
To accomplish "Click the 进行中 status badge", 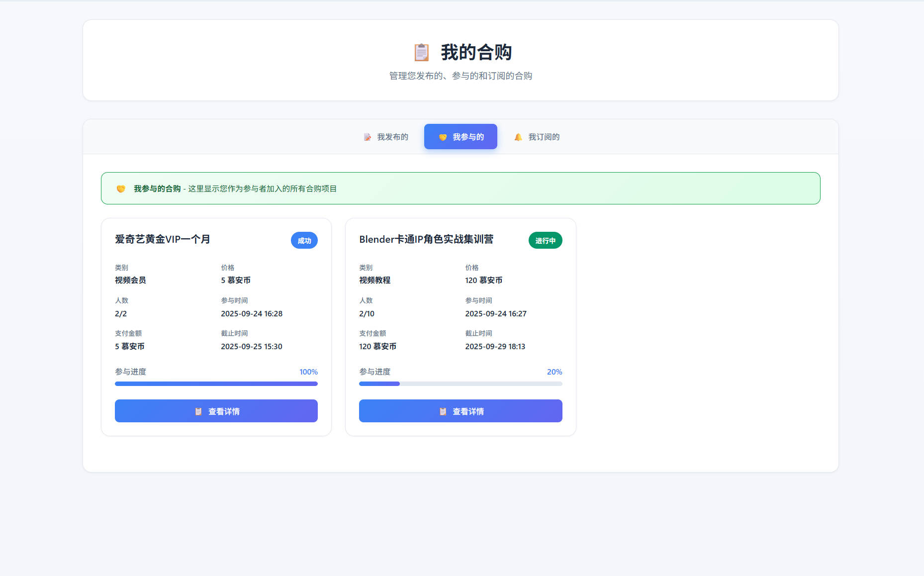I will (x=545, y=241).
